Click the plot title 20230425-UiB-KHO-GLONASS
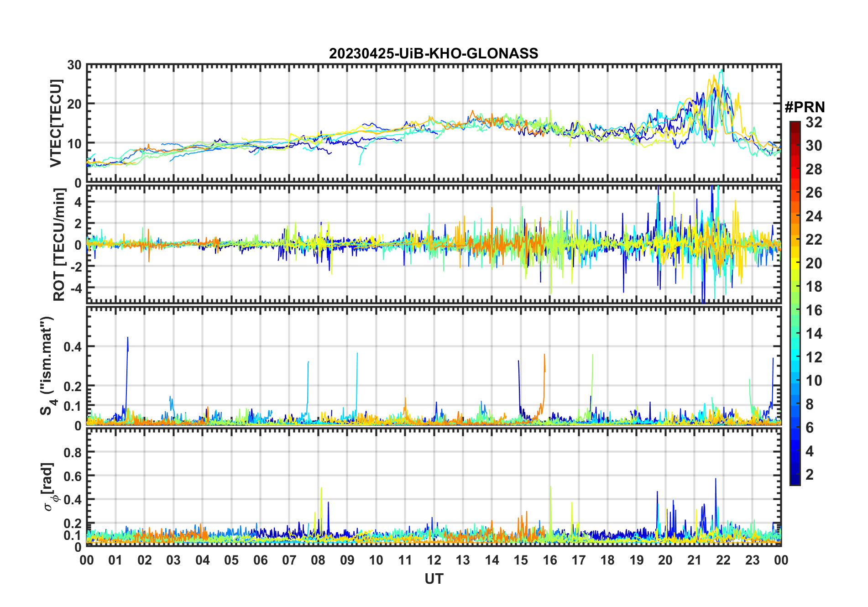The width and height of the screenshot is (868, 607). coord(434,54)
